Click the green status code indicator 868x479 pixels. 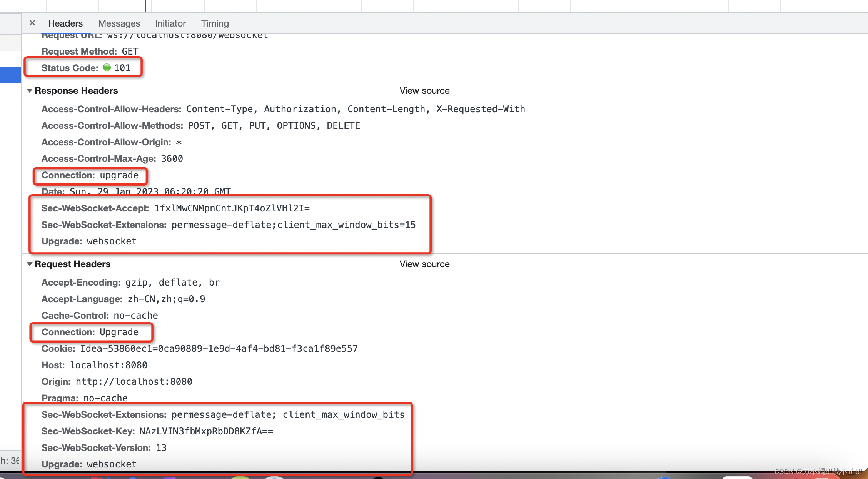[x=107, y=68]
